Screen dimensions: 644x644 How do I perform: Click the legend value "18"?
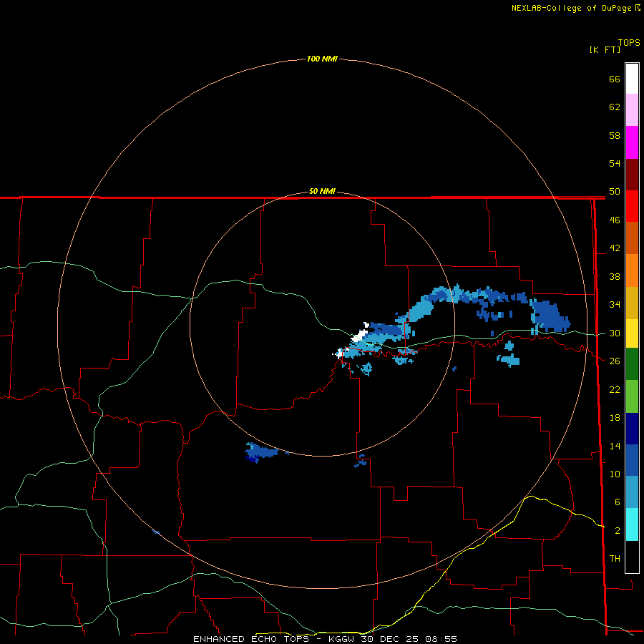tap(615, 418)
